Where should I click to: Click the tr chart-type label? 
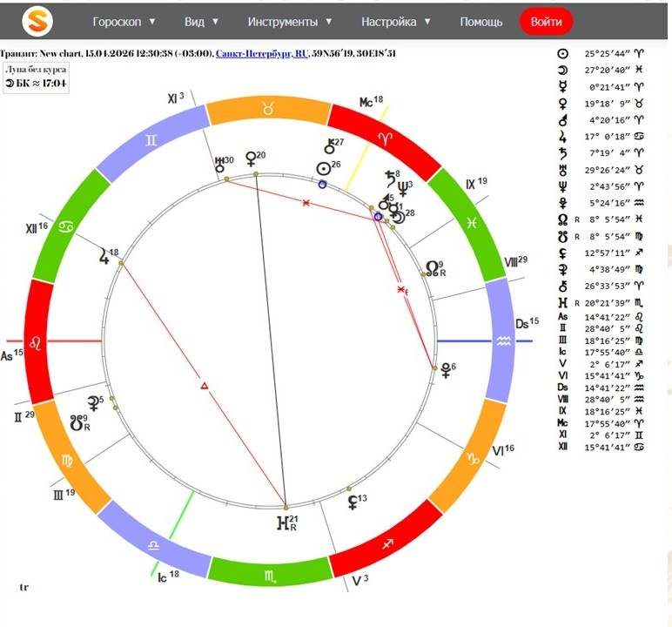[24, 587]
